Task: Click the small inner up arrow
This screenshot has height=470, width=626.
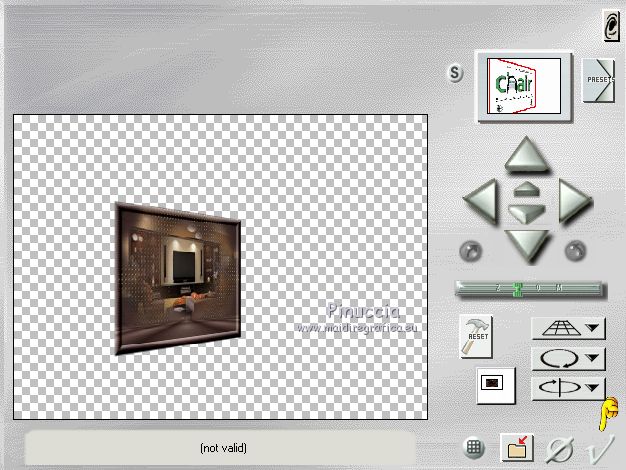Action: (527, 189)
